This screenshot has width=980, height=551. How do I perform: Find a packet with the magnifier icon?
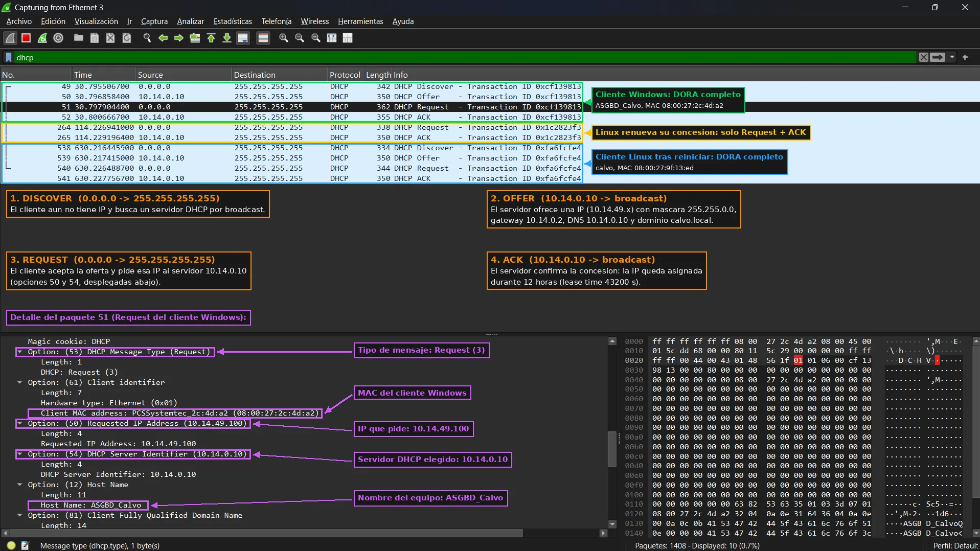[147, 38]
